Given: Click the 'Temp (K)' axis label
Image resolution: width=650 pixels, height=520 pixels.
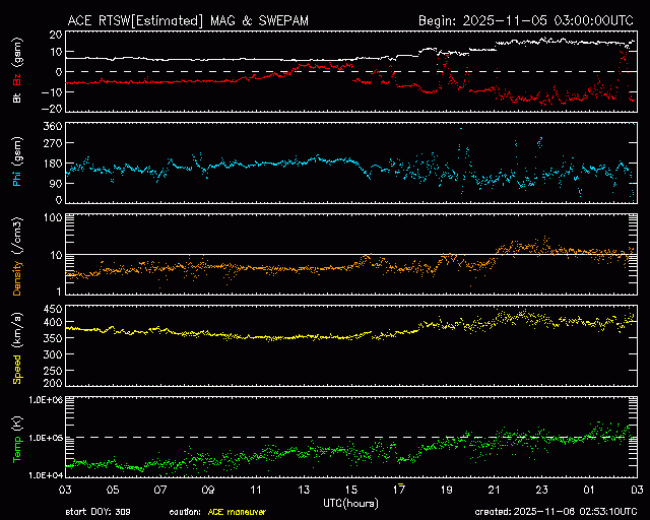Looking at the screenshot, I should tap(17, 440).
